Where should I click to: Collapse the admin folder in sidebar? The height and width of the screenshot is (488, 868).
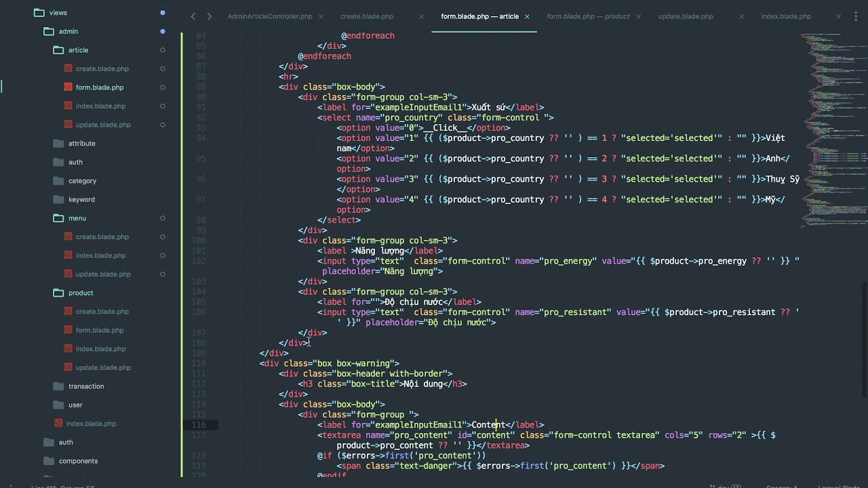point(60,31)
